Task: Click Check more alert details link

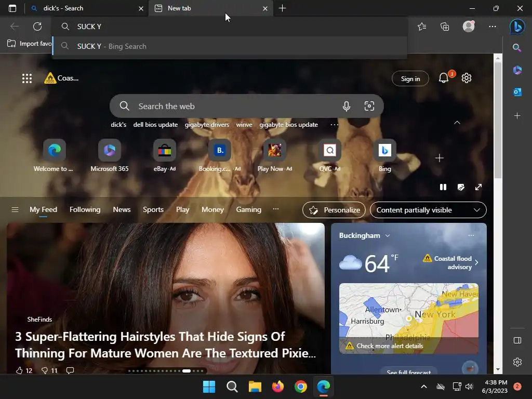Action: [x=390, y=346]
